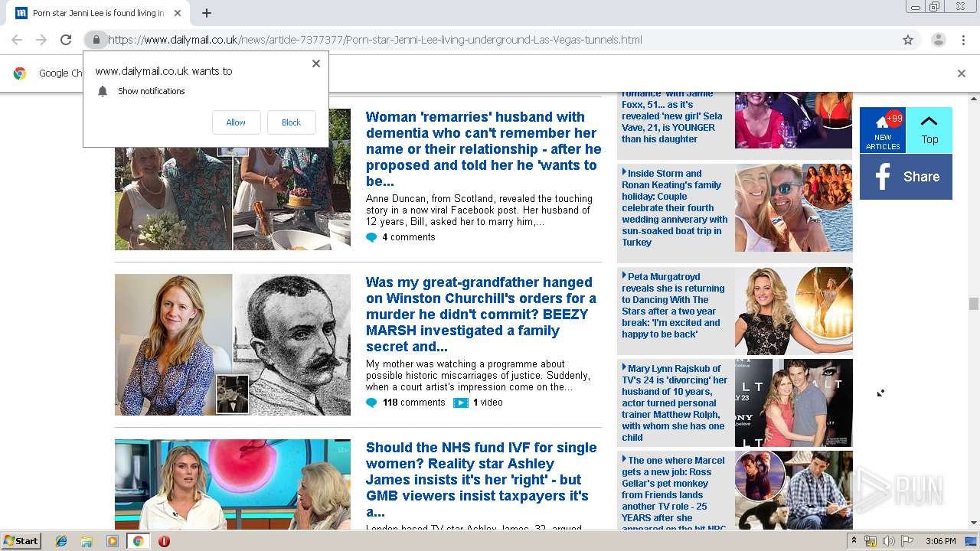Open the Ronan Keating holiday photo
The height and width of the screenshot is (551, 980).
tap(793, 208)
